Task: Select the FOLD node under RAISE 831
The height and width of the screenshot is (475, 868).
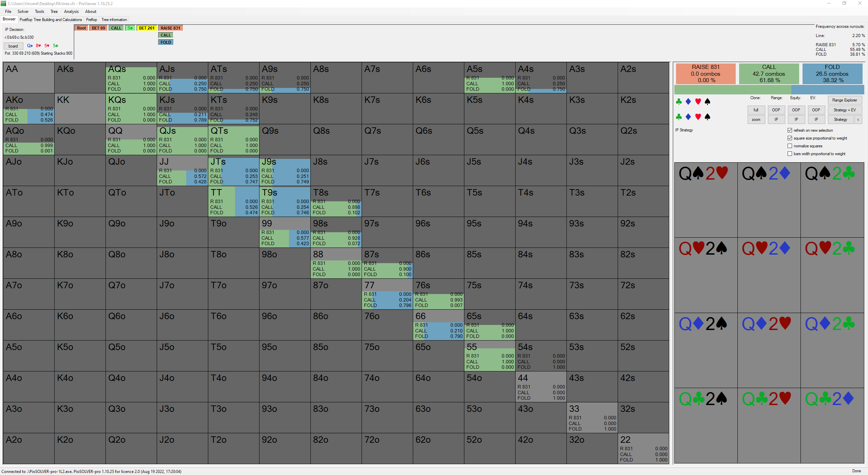Action: click(x=166, y=42)
